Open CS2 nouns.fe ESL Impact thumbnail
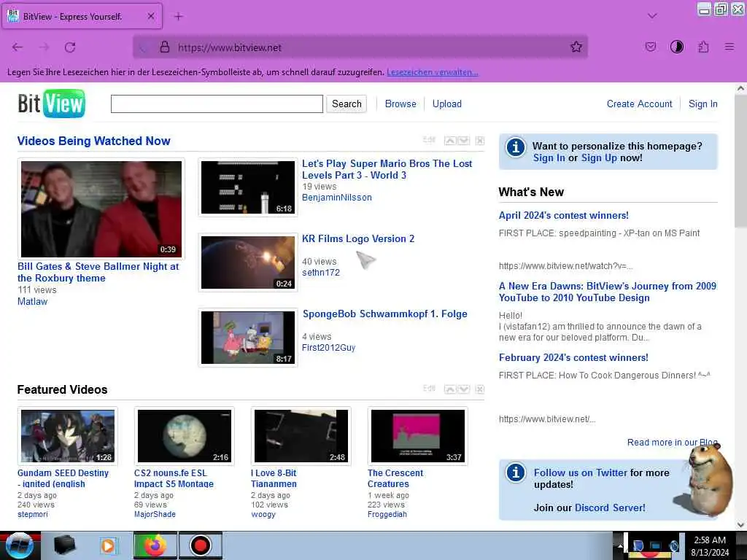This screenshot has height=560, width=747. coord(185,436)
